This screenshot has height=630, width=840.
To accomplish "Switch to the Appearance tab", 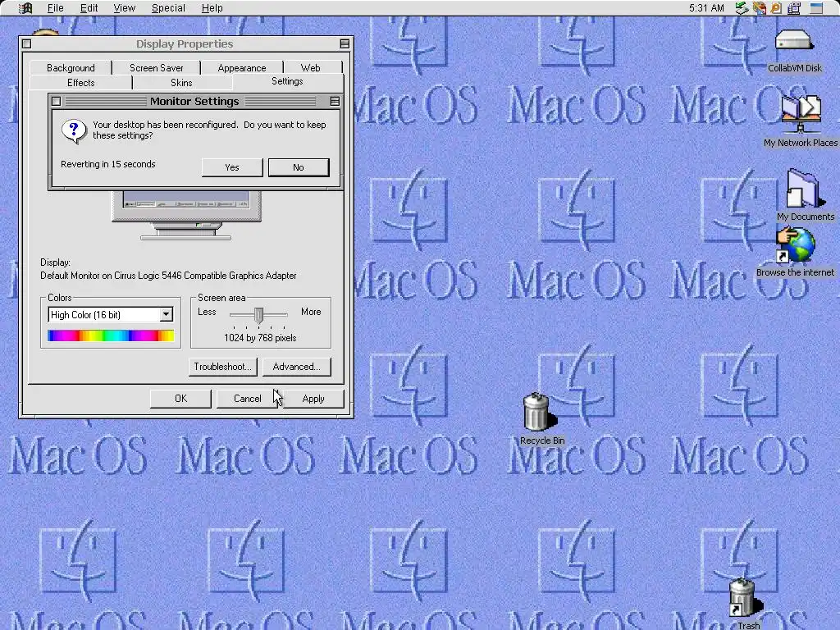I will [x=242, y=68].
